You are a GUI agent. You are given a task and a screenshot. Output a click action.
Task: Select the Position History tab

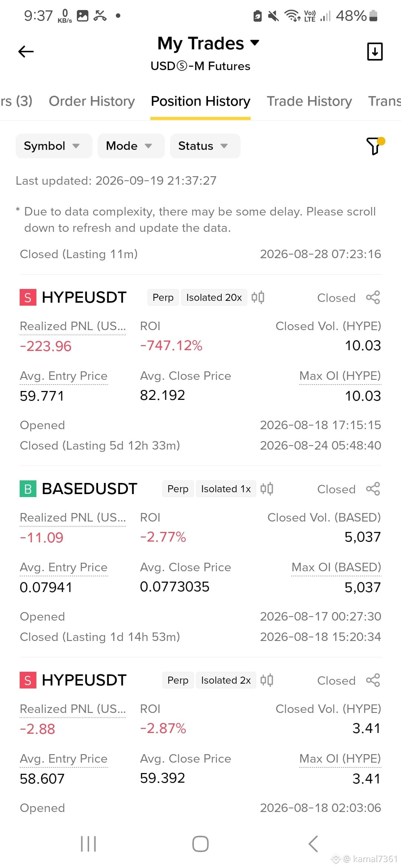click(x=200, y=101)
